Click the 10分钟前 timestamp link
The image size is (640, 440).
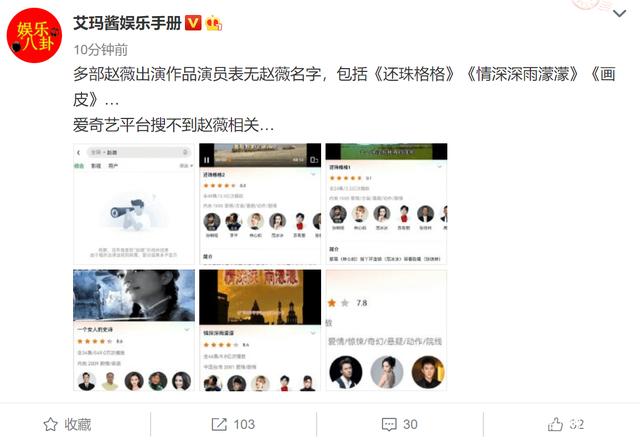[100, 50]
